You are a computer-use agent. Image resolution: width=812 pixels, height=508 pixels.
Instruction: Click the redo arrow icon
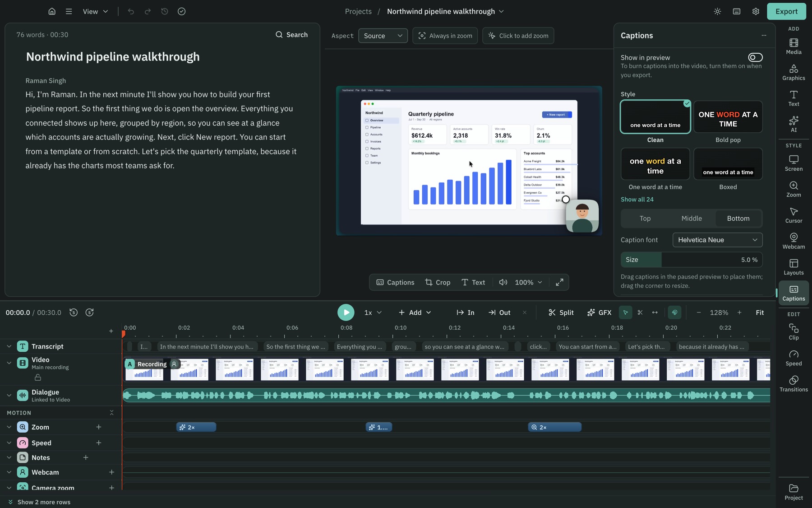(x=148, y=11)
